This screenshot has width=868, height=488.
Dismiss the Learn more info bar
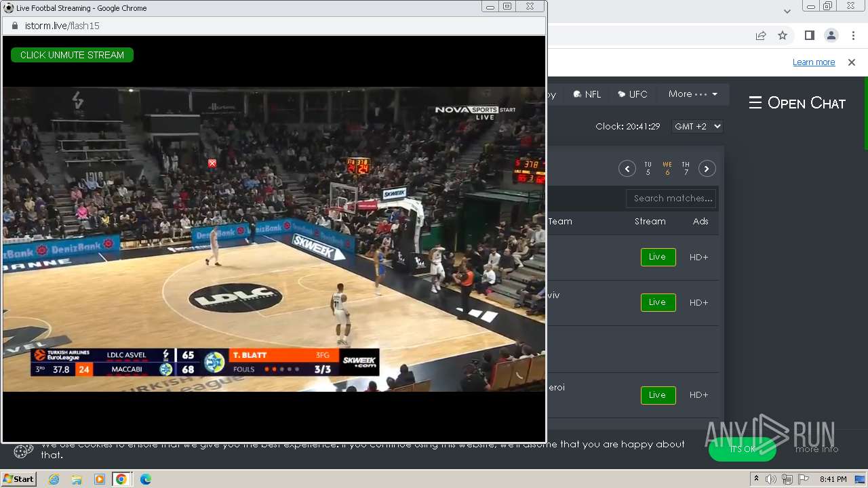(x=852, y=62)
